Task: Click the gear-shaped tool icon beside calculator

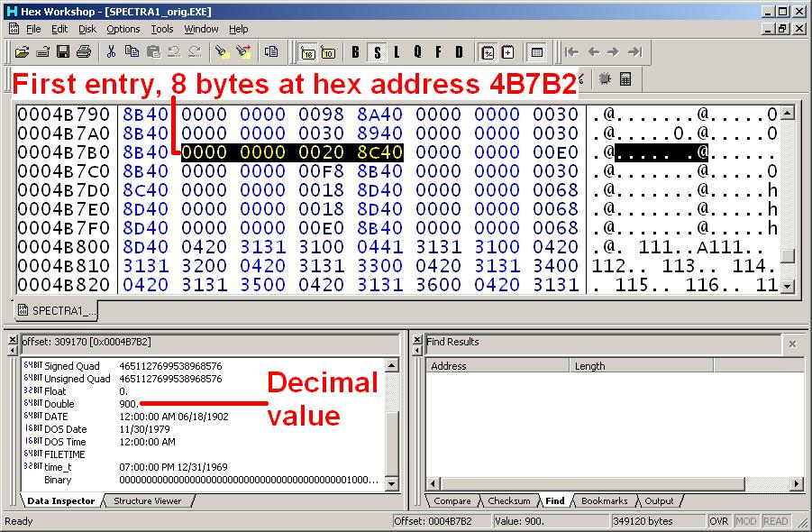Action: click(605, 78)
